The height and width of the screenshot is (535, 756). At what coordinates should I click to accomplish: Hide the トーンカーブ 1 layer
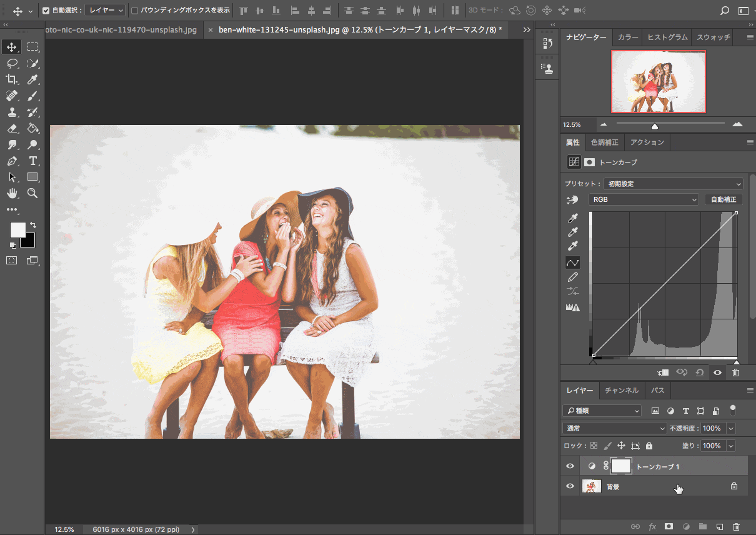click(x=570, y=466)
